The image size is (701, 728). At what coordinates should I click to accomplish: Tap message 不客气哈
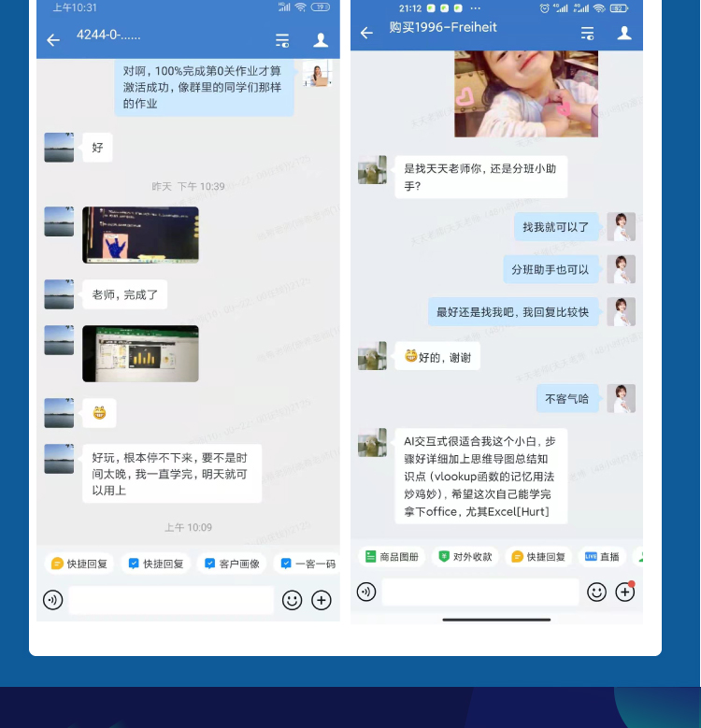pos(566,399)
